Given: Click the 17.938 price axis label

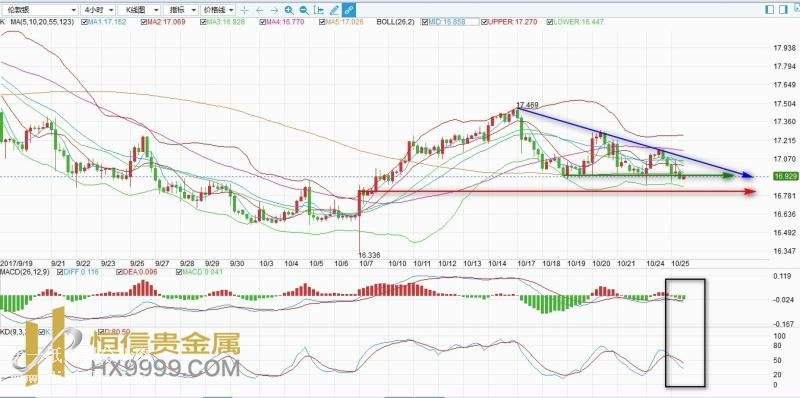Looking at the screenshot, I should 785,48.
